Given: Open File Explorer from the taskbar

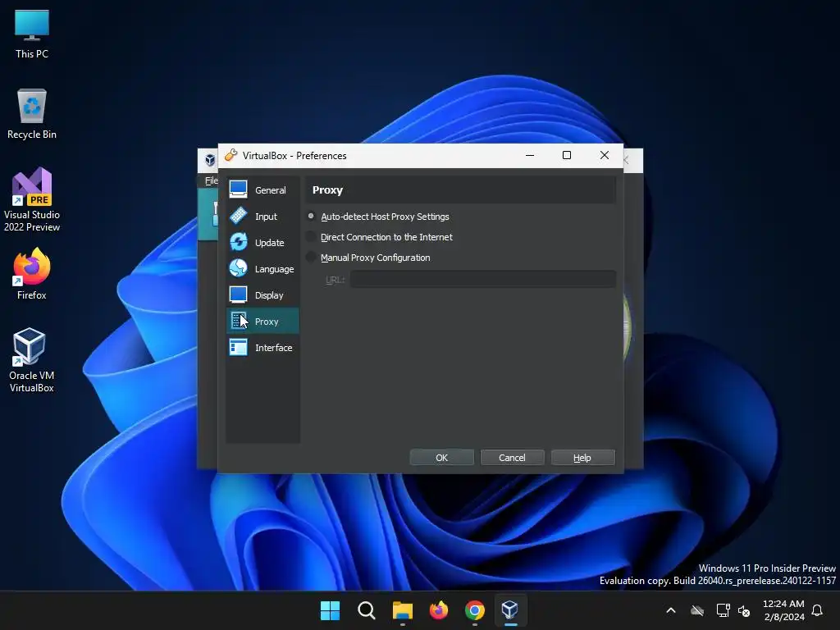Looking at the screenshot, I should (402, 610).
